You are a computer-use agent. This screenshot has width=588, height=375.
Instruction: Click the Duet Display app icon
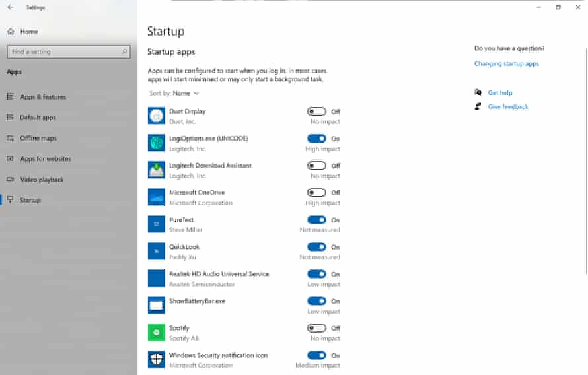[x=156, y=116]
